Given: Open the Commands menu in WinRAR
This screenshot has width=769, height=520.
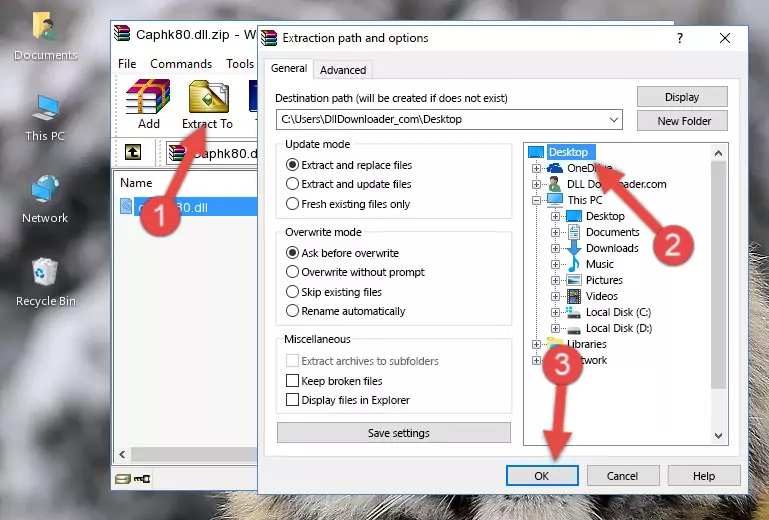Looking at the screenshot, I should tap(181, 64).
